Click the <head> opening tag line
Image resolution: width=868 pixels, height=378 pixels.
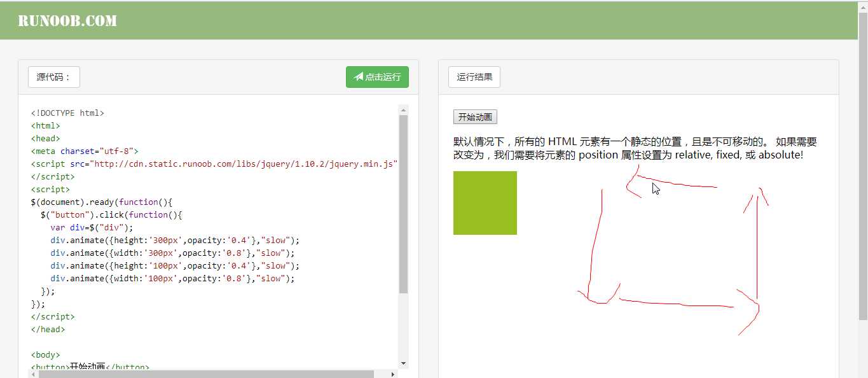coord(46,139)
